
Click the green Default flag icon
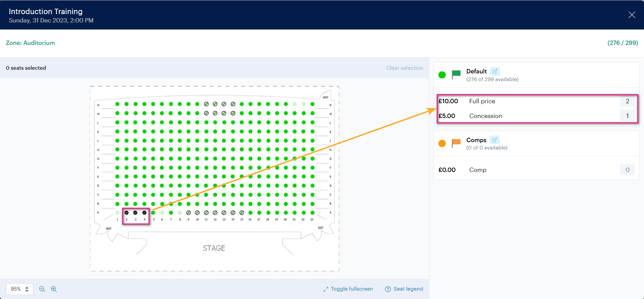(x=456, y=74)
